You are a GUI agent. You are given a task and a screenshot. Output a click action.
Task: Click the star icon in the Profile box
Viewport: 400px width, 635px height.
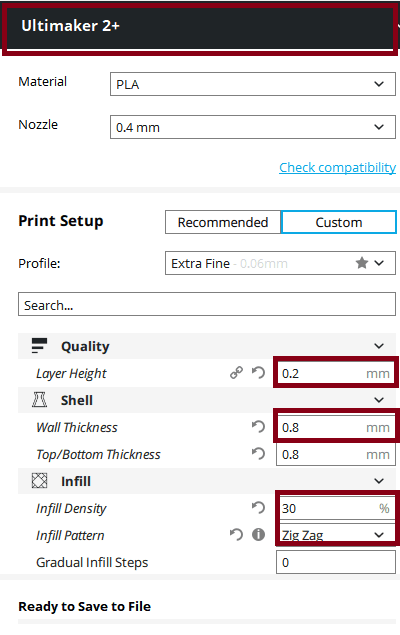pos(362,263)
